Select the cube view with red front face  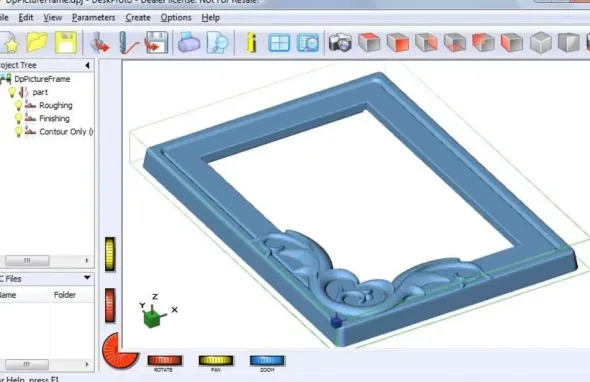(x=398, y=42)
